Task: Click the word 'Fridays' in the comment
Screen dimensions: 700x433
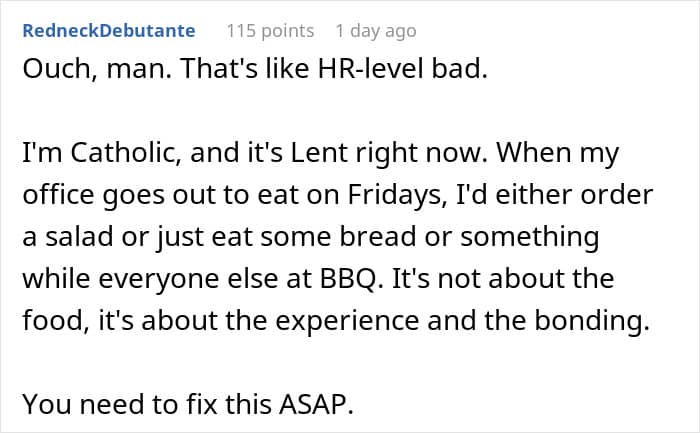Action: tap(397, 196)
